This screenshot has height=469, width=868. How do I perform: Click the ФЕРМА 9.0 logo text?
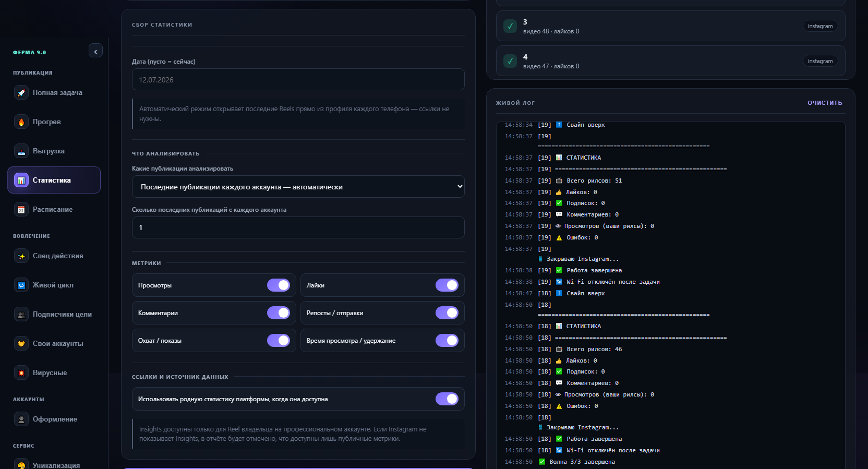[x=30, y=53]
